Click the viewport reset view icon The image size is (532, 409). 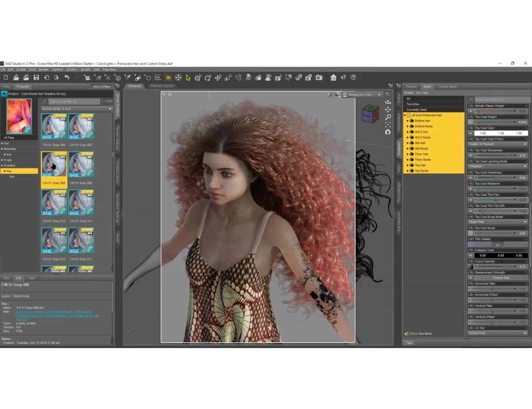click(388, 132)
